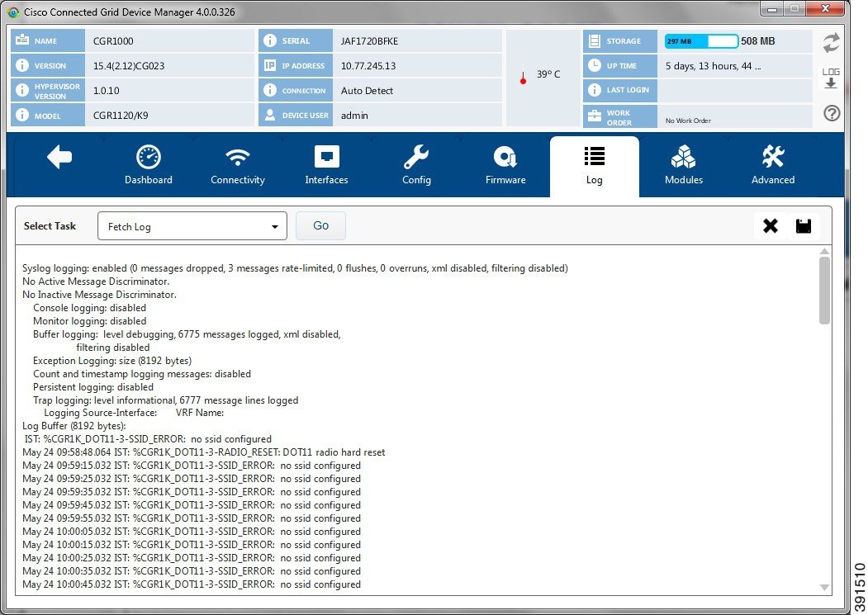
Task: Click the UP TIME clock icon
Action: coord(595,65)
